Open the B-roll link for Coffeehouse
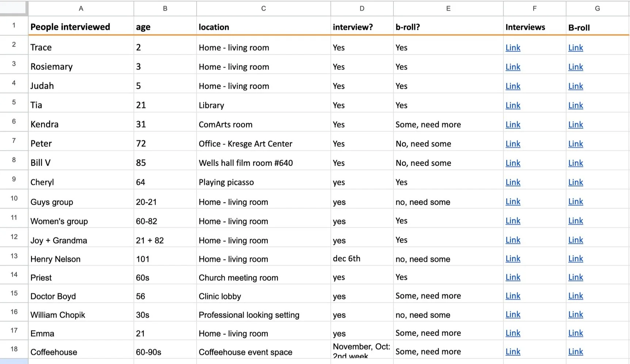This screenshot has height=364, width=630. (576, 352)
